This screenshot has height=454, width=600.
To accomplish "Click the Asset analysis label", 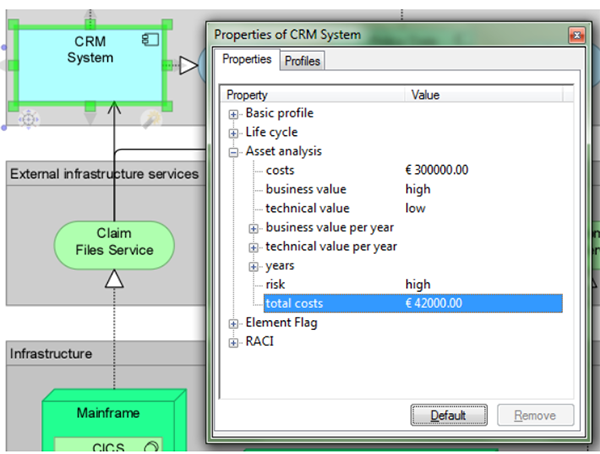I will pos(284,151).
